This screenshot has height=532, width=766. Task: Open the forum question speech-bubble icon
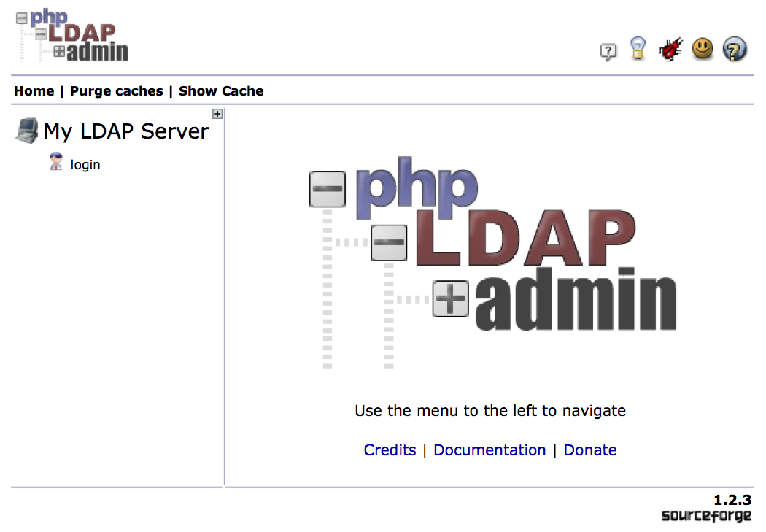[x=608, y=51]
